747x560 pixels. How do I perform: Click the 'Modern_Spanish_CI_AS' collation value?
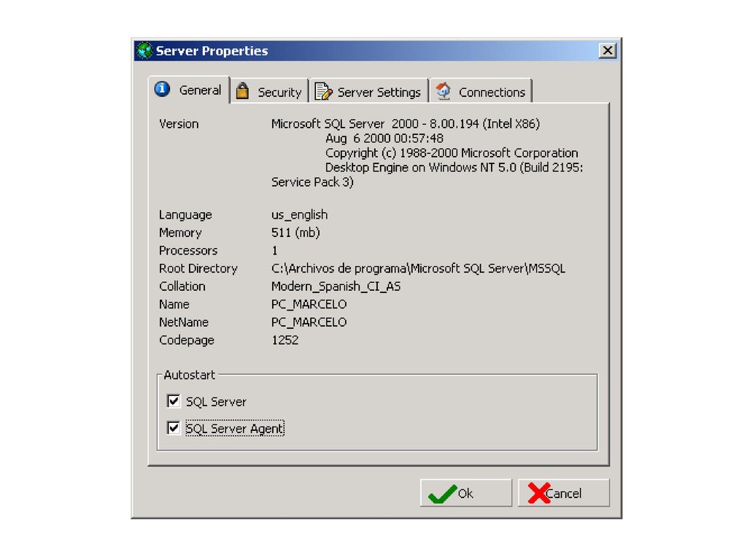pyautogui.click(x=336, y=287)
